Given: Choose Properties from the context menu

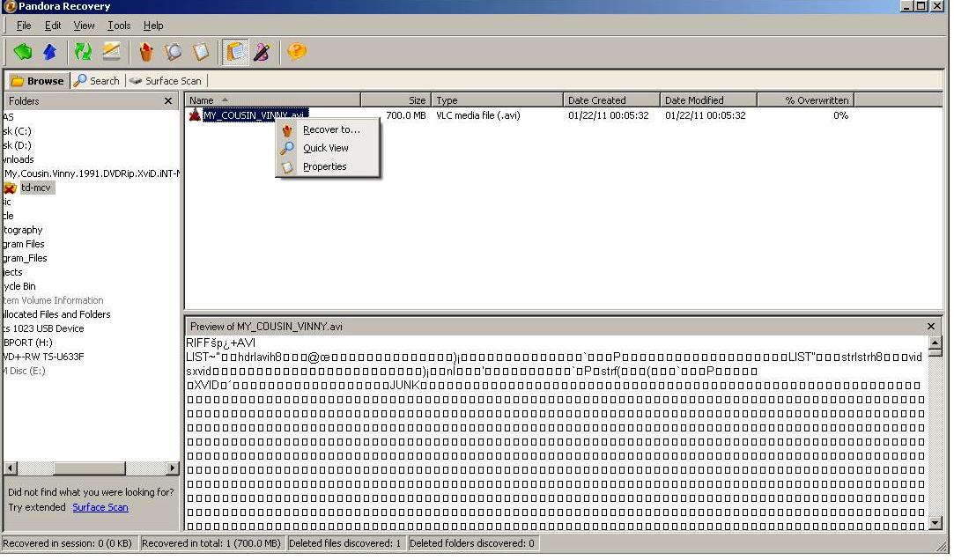Looking at the screenshot, I should tap(325, 166).
